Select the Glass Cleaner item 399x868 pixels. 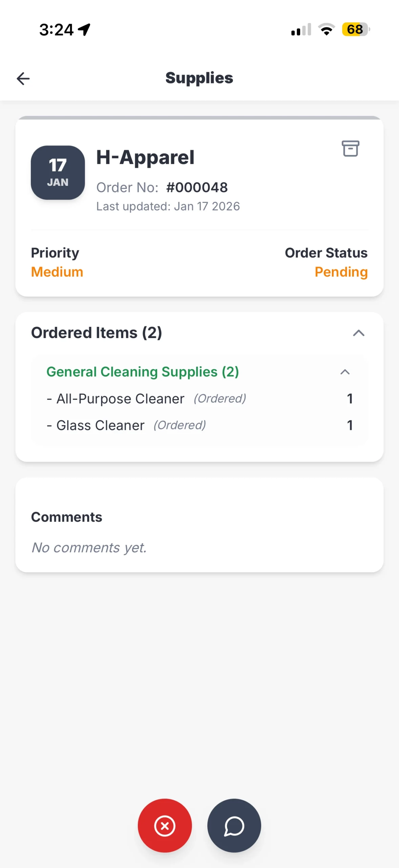(100, 425)
